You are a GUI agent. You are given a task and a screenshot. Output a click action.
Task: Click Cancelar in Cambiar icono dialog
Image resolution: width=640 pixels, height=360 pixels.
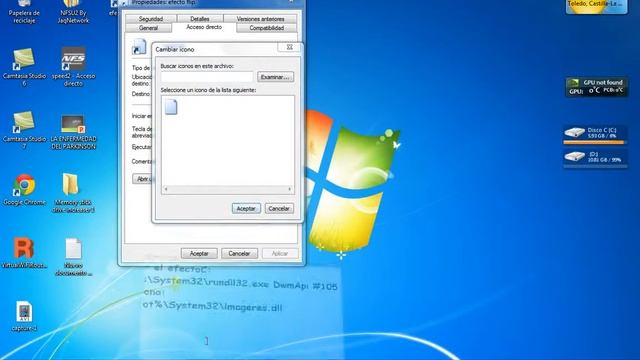point(279,209)
